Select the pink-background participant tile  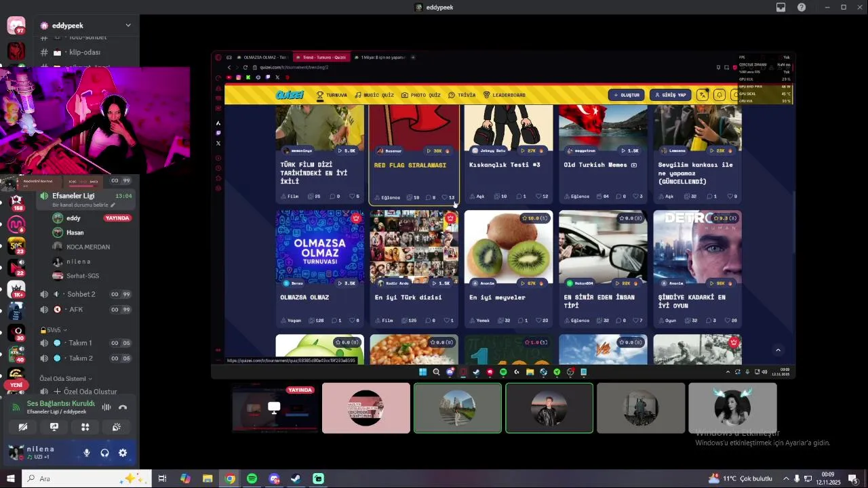366,408
